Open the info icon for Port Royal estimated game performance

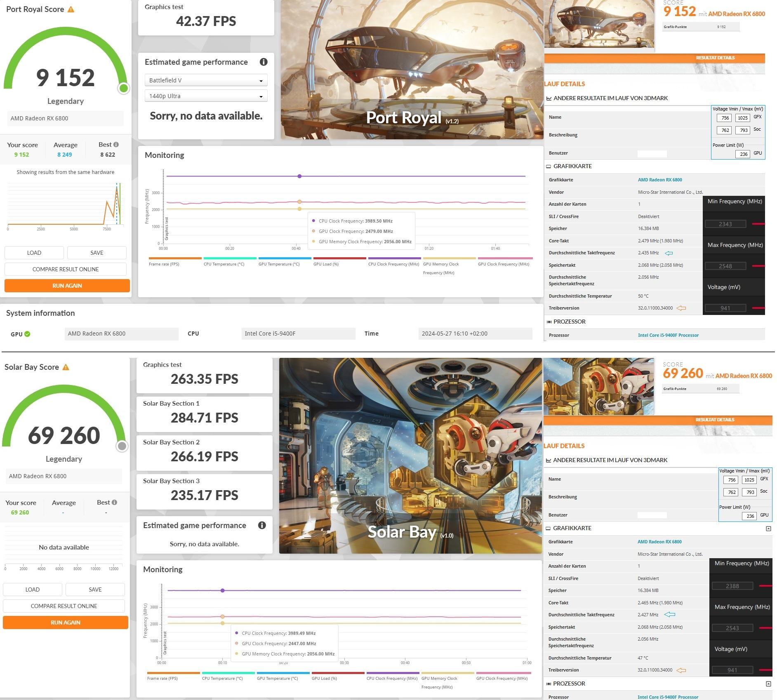[x=264, y=62]
